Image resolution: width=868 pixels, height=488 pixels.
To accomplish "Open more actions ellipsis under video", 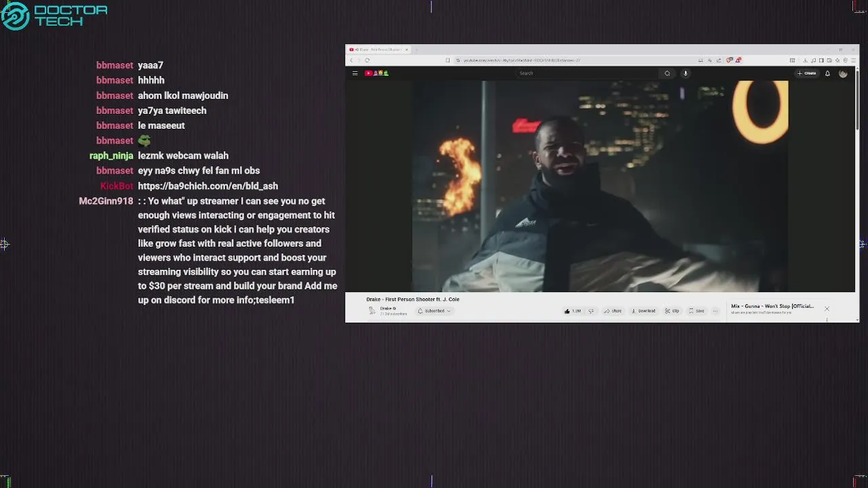I will (x=715, y=311).
